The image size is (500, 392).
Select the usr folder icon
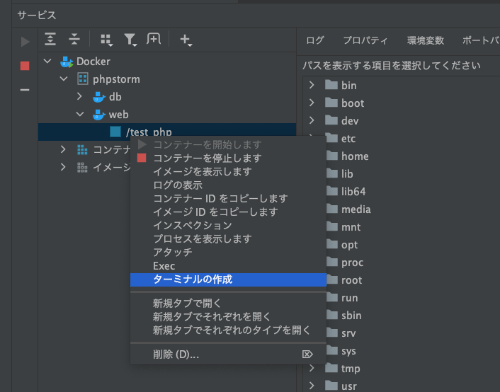(331, 385)
